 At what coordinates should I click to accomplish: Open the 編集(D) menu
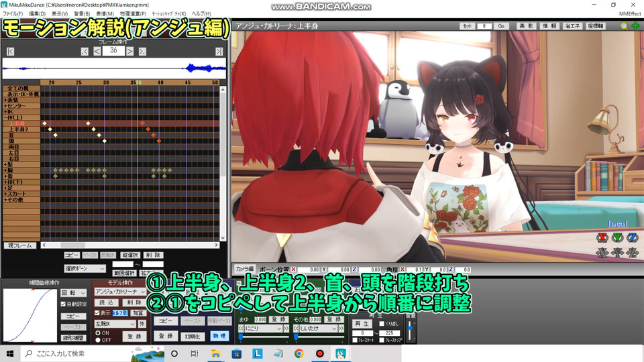coord(38,13)
